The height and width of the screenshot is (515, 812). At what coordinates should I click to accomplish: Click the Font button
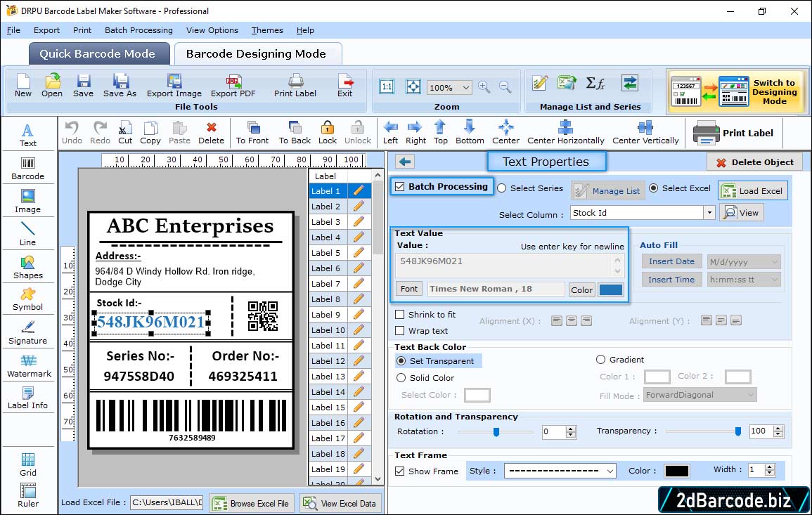(409, 289)
